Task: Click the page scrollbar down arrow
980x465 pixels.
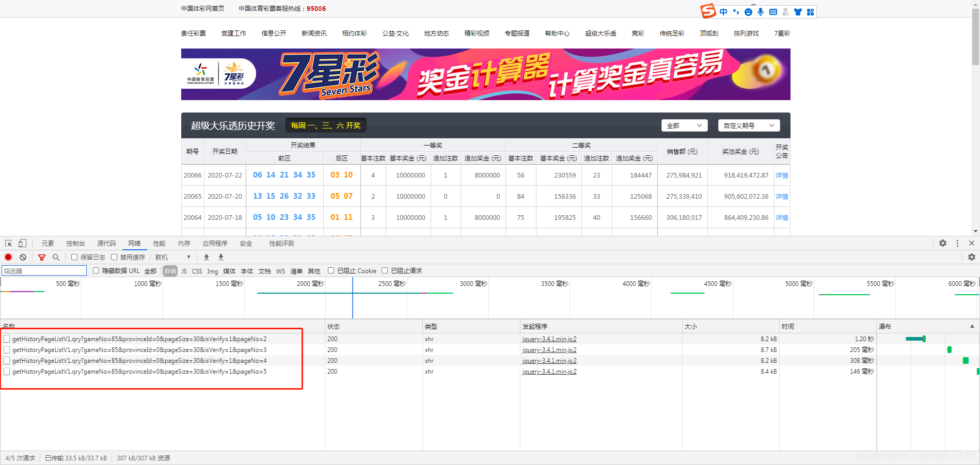Action: [x=975, y=231]
